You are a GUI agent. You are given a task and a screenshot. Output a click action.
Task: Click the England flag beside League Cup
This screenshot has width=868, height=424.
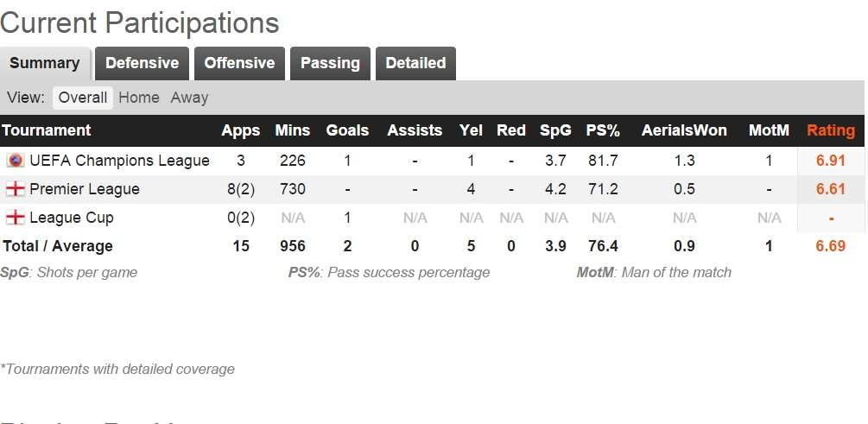(x=16, y=218)
